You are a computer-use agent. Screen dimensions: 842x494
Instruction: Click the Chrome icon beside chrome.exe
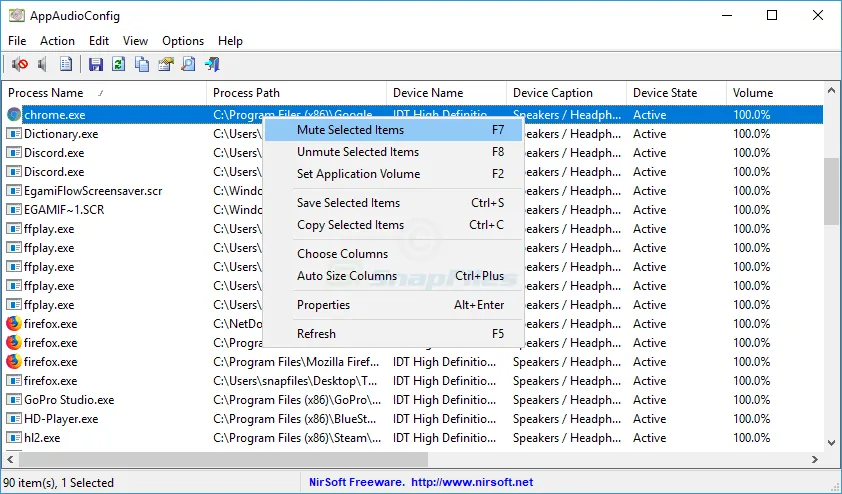[14, 114]
